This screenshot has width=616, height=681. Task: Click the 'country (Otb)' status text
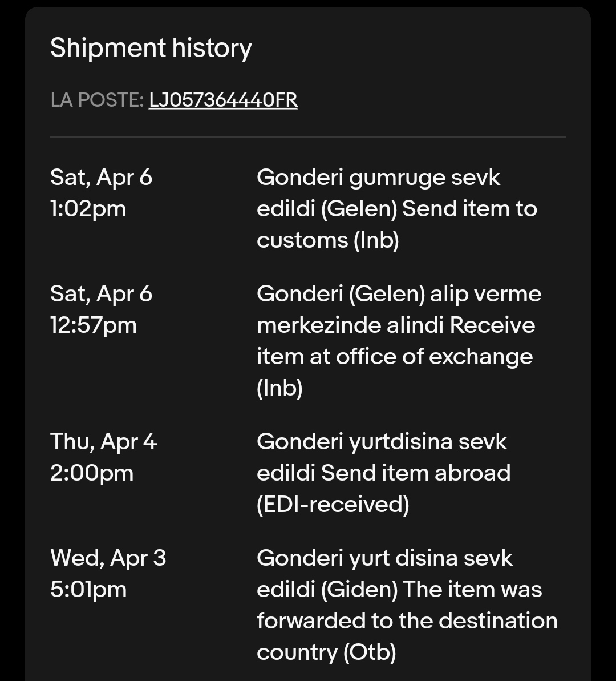click(x=326, y=652)
